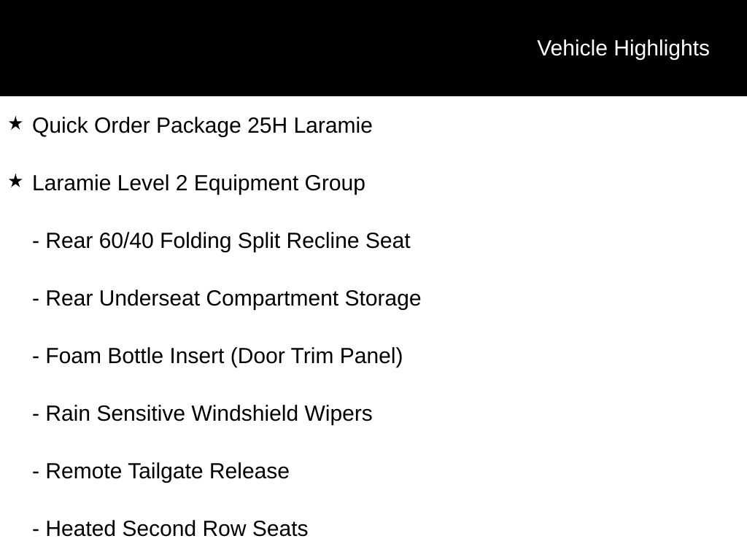Select the Remote Tailgate Release item
The width and height of the screenshot is (747, 560).
(167, 471)
